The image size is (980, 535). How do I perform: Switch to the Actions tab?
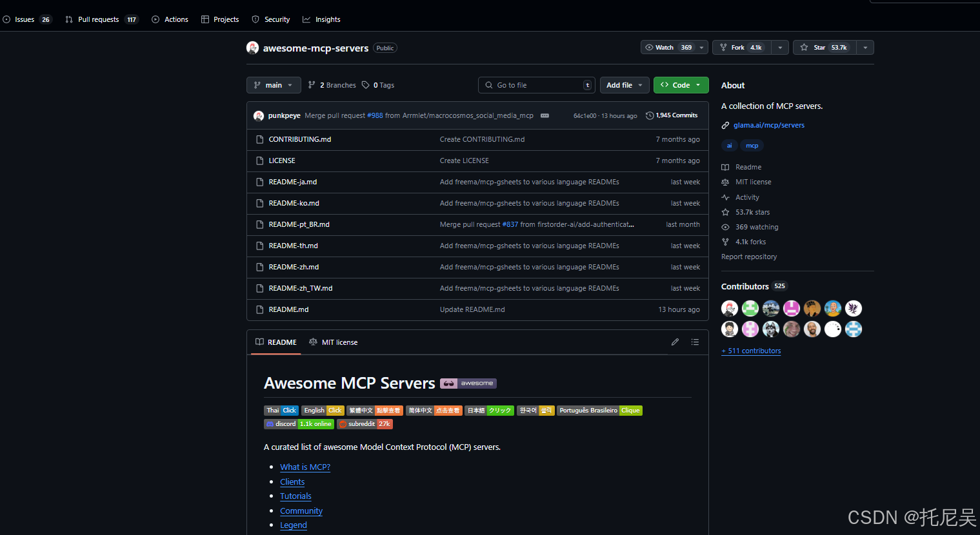click(170, 19)
